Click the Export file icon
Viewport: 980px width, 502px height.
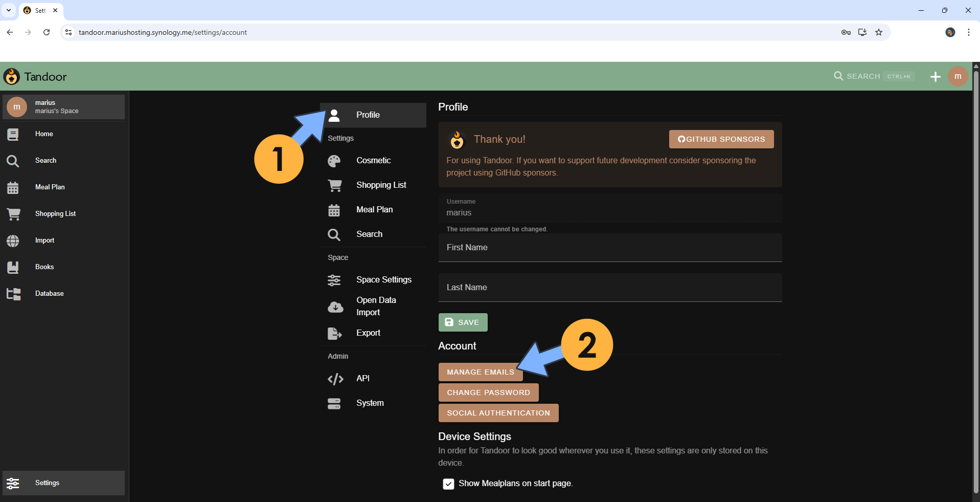click(x=334, y=333)
